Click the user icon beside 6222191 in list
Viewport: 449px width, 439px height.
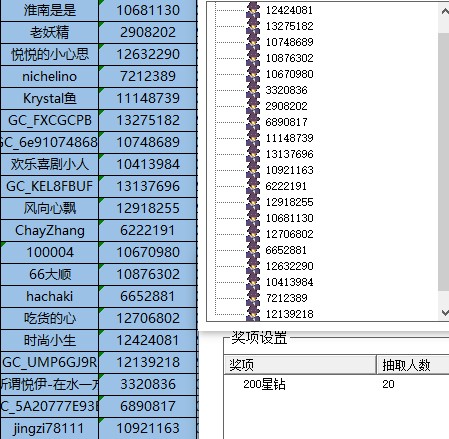(x=253, y=186)
